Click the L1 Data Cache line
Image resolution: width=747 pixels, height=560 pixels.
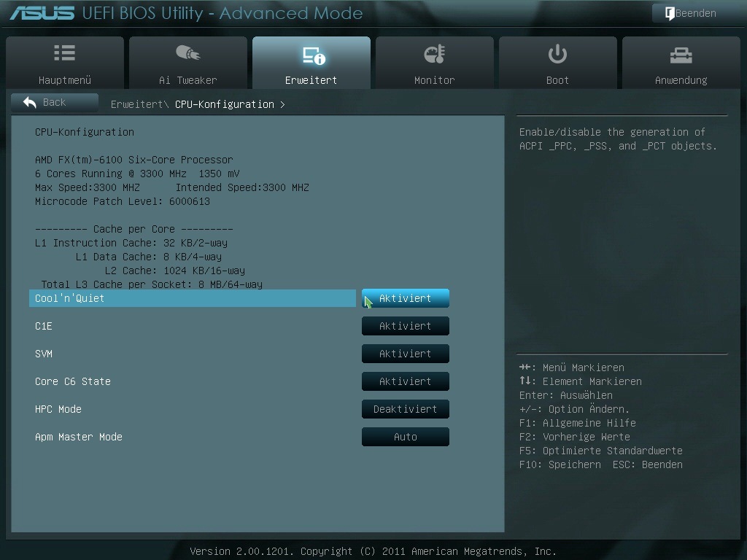coord(149,257)
